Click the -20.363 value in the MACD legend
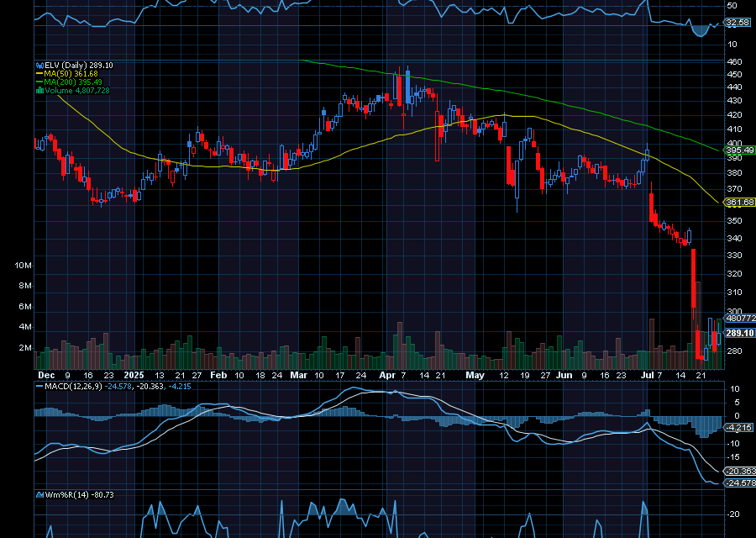Viewport: 756px width, 538px height. tap(150, 387)
